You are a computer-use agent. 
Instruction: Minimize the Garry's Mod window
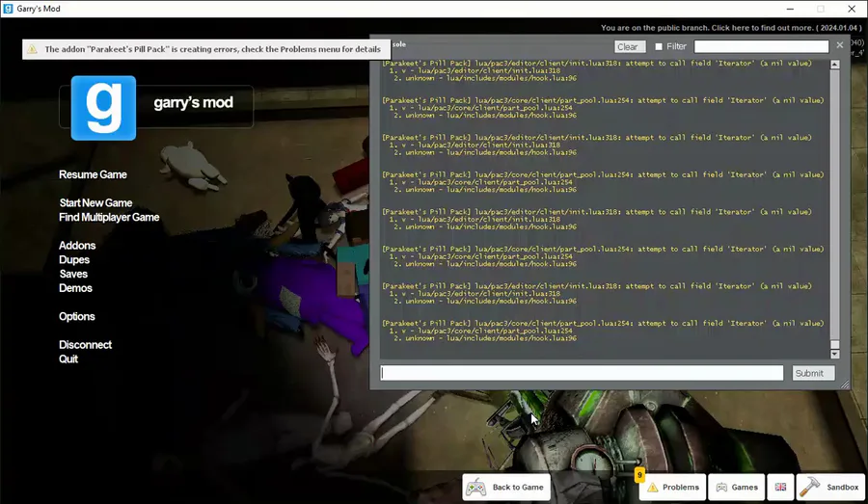click(x=790, y=9)
